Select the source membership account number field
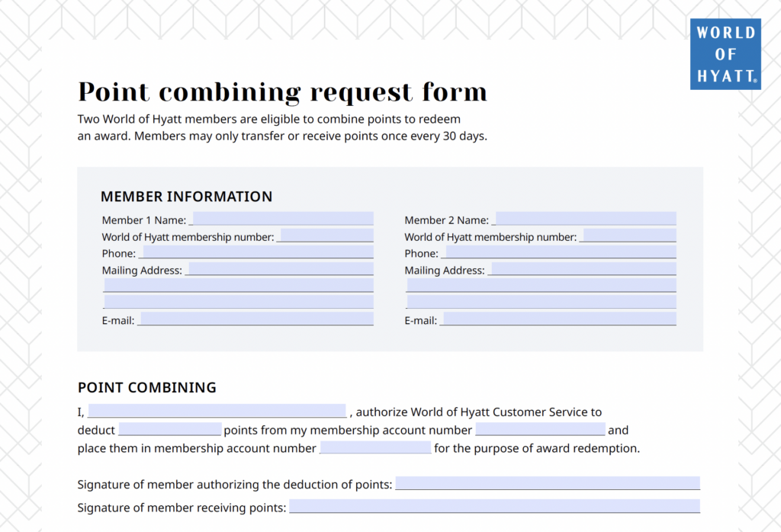781x532 pixels. coord(541,429)
